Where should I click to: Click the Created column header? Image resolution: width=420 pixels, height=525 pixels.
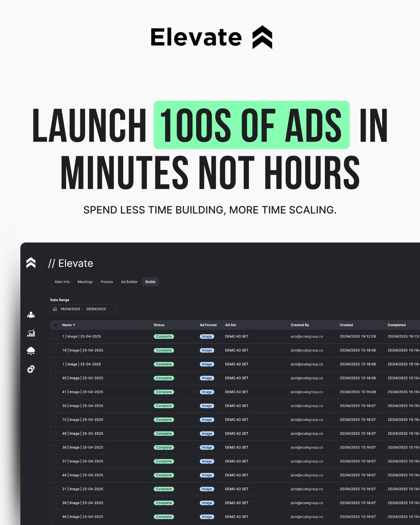click(x=346, y=325)
